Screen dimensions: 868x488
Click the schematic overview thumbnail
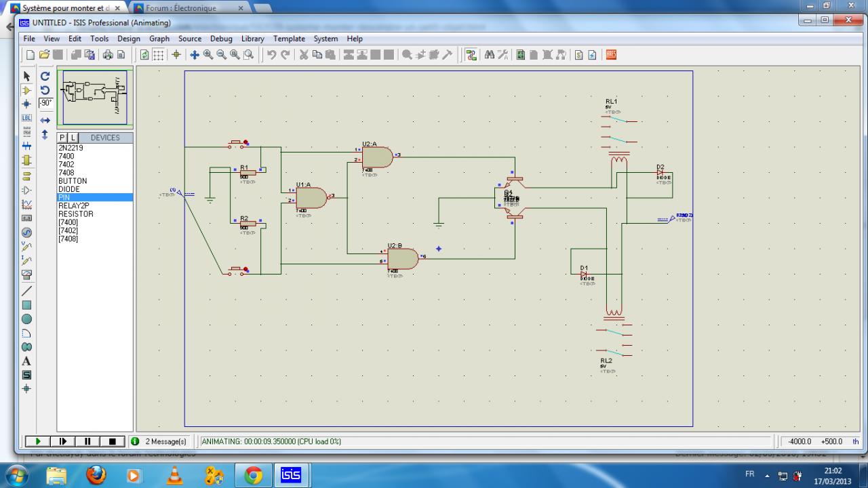[x=94, y=98]
